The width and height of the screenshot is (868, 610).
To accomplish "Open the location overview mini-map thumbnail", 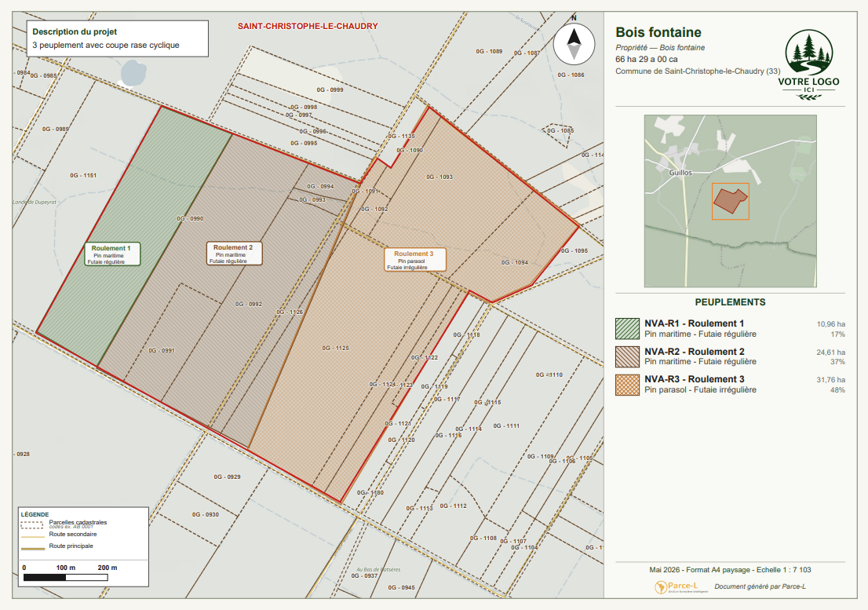I will click(x=730, y=201).
